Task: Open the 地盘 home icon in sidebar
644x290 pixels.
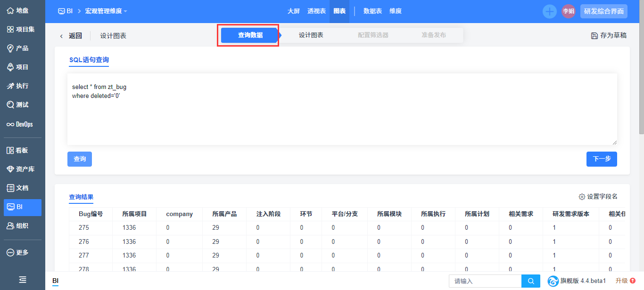Action: [18, 10]
